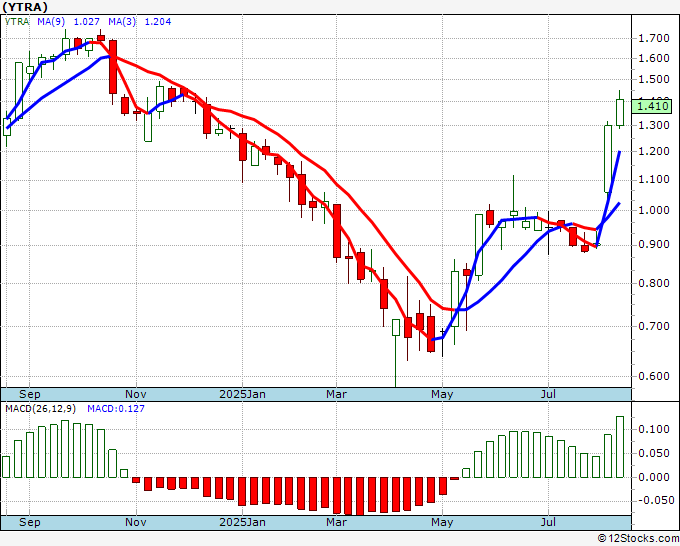Click the MACD:0.127 value label
680x546 pixels.
pos(116,409)
